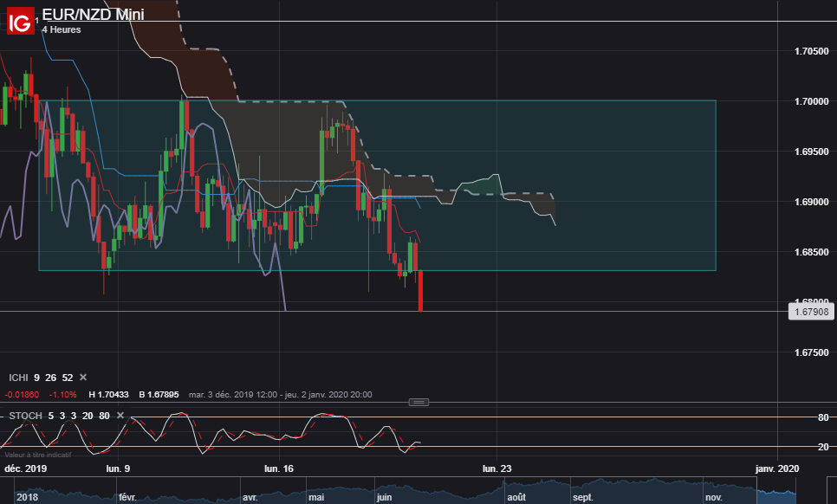Select the 2018 marker in navigator
Image resolution: width=837 pixels, height=504 pixels.
(27, 497)
